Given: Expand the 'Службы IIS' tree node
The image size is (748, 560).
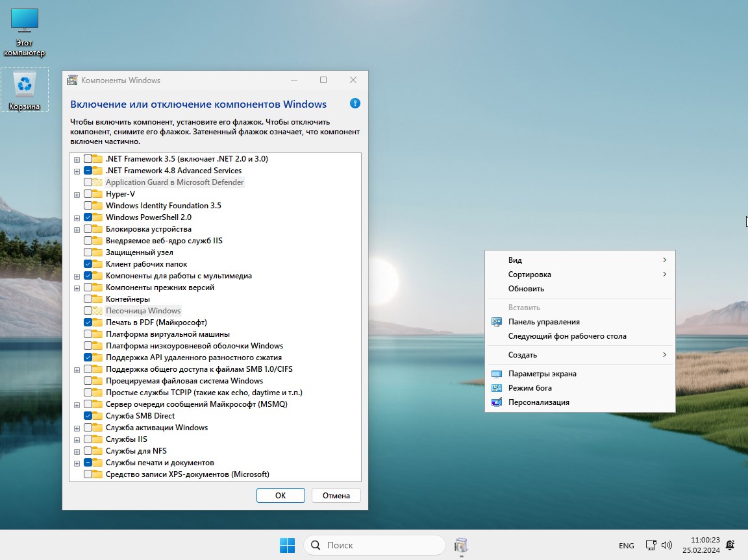Looking at the screenshot, I should [77, 439].
